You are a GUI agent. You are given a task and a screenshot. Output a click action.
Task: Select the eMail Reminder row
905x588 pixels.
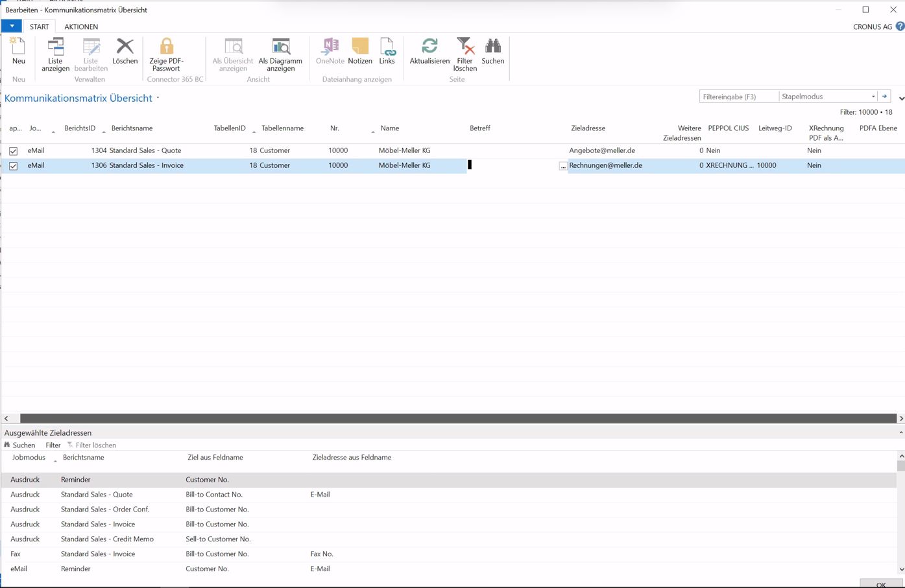(x=449, y=569)
